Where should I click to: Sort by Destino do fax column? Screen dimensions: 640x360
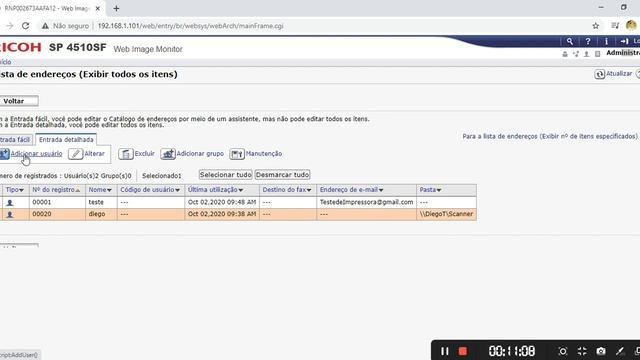tap(287, 190)
